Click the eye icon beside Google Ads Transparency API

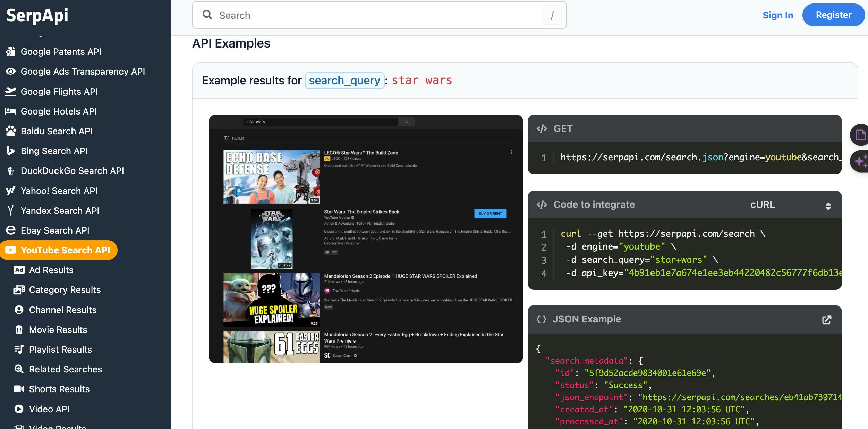tap(11, 71)
